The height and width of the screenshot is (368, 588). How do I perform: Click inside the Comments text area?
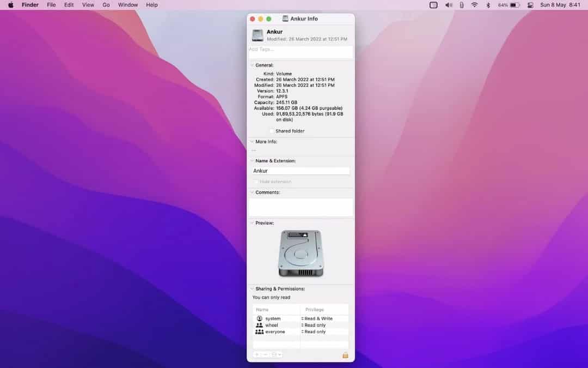[x=301, y=206]
